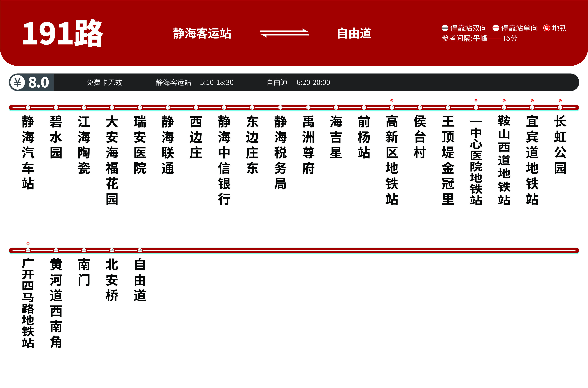Click the double arrow between terminals
Viewport: 588px width, 388px height.
pos(285,33)
